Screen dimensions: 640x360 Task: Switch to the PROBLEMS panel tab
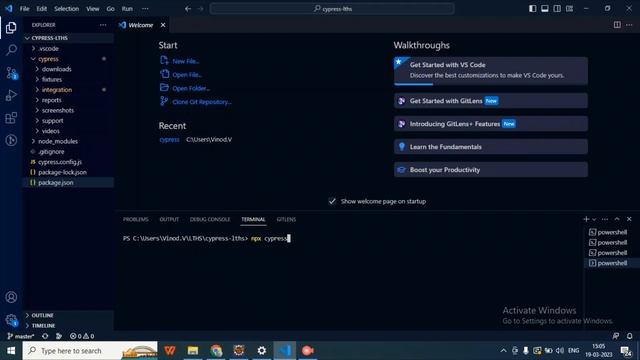(x=136, y=219)
